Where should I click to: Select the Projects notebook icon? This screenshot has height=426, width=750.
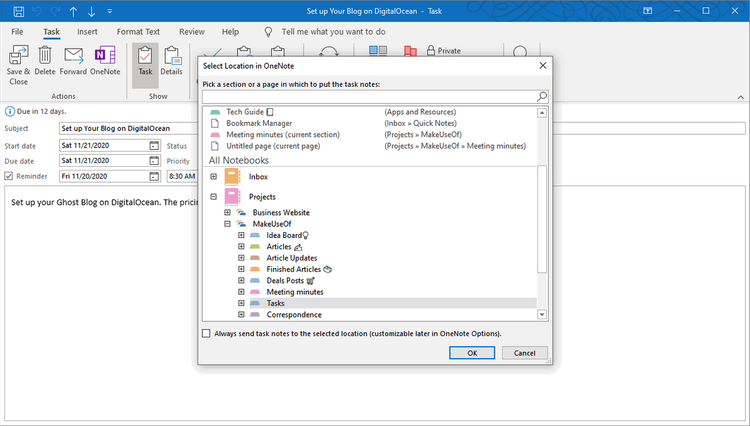pos(232,197)
